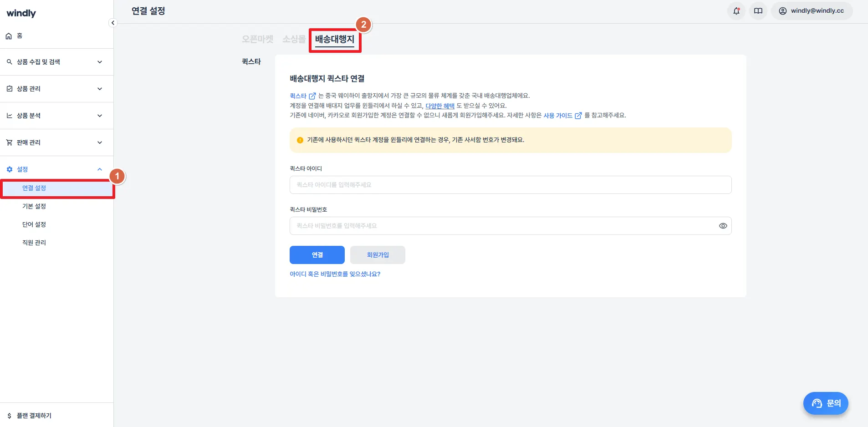Click the blue 연결 button
868x427 pixels.
tap(317, 255)
